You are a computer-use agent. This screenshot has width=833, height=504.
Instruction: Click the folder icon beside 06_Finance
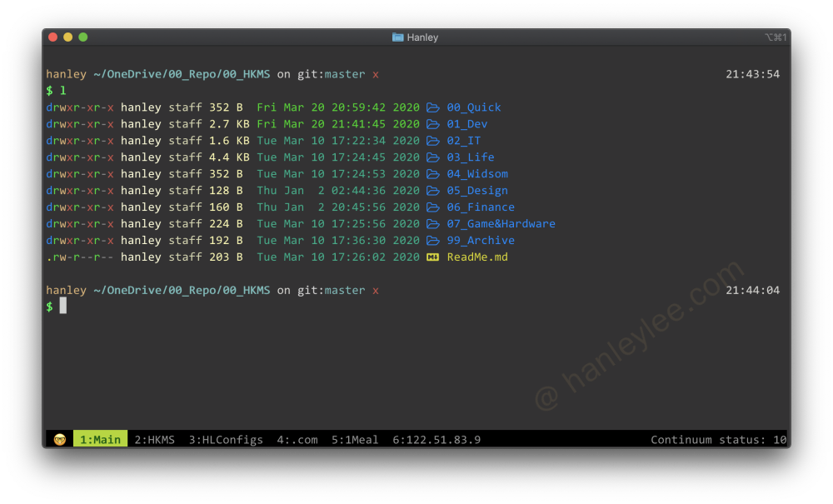433,207
